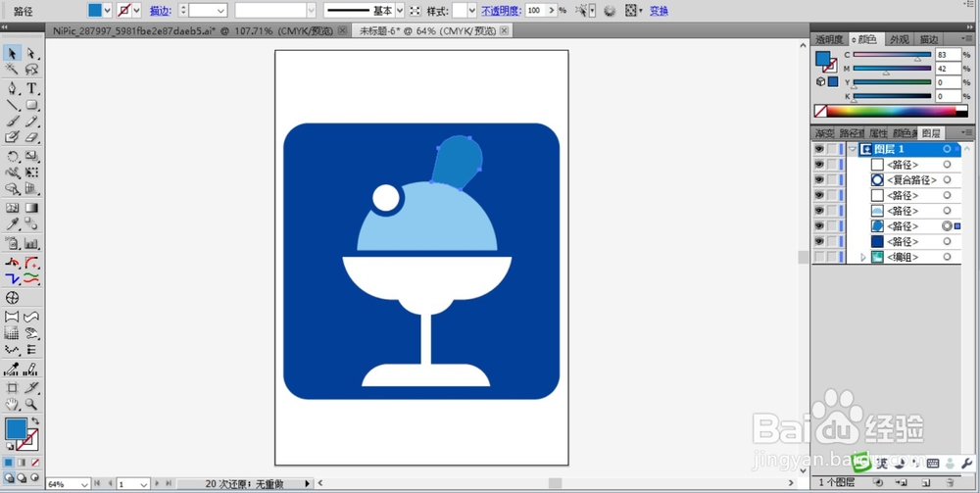Open the 64% zoom level dropdown
Image resolution: width=980 pixels, height=493 pixels.
click(83, 483)
